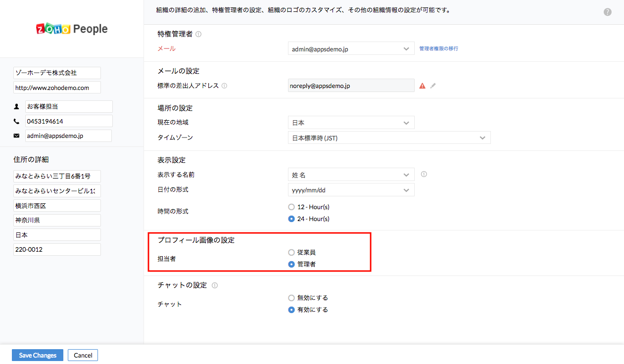Click info icon next to 特権管理者
Screen dimensions: 624x364
coord(198,34)
